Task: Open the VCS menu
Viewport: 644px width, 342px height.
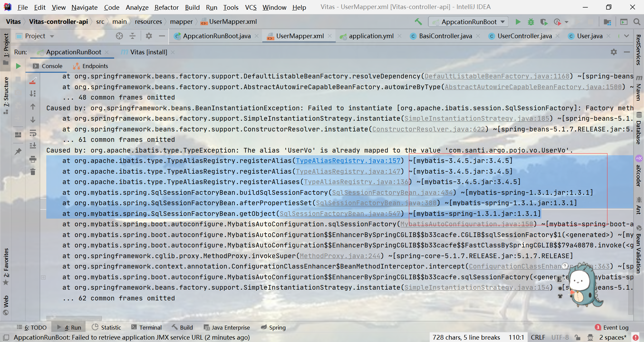Action: [251, 7]
